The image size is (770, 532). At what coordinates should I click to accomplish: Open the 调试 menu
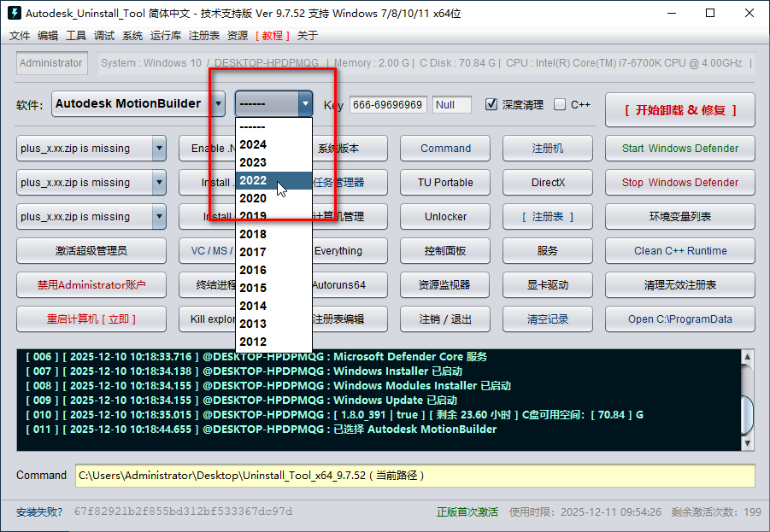104,35
